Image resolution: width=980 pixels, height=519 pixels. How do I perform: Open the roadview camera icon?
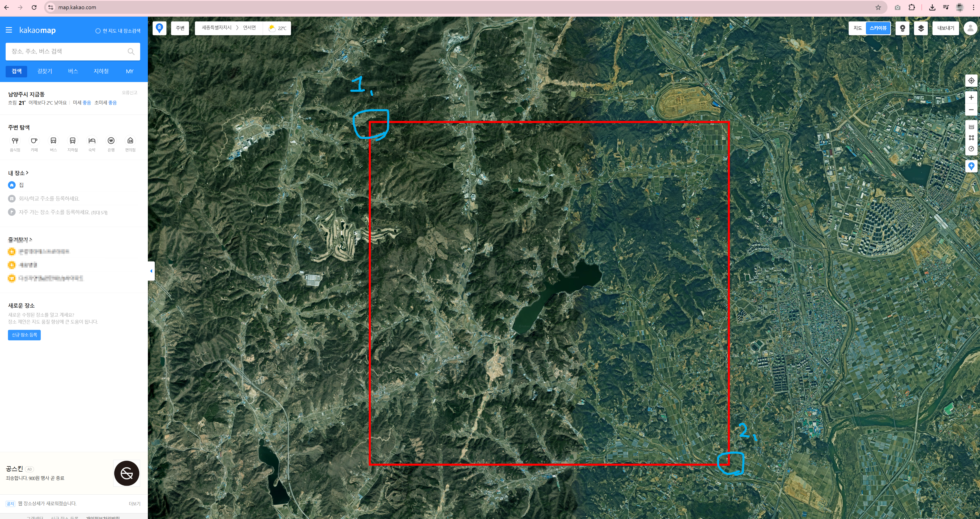click(902, 28)
